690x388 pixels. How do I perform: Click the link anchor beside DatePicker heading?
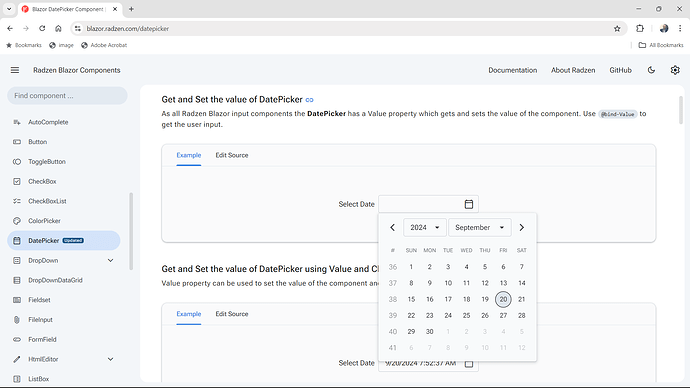point(309,100)
